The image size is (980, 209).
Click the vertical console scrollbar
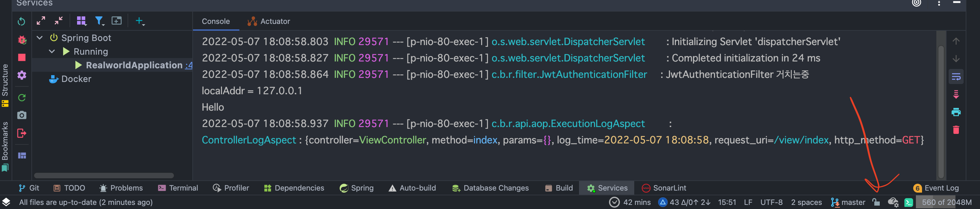coord(941,111)
